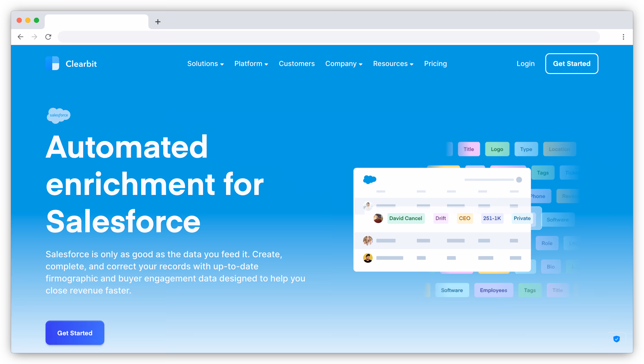Image resolution: width=644 pixels, height=364 pixels.
Task: Open a new browser tab with the plus icon
Action: click(158, 22)
